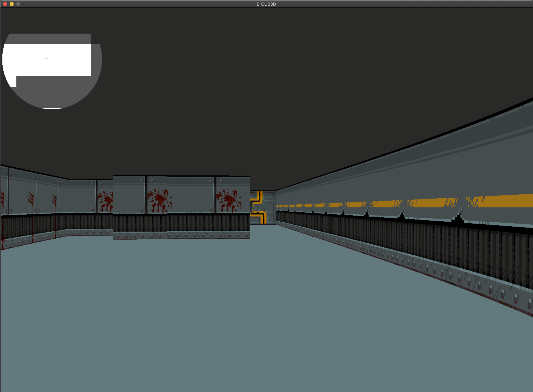Minimize window with the yellow button
533x392 pixels.
tap(12, 4)
